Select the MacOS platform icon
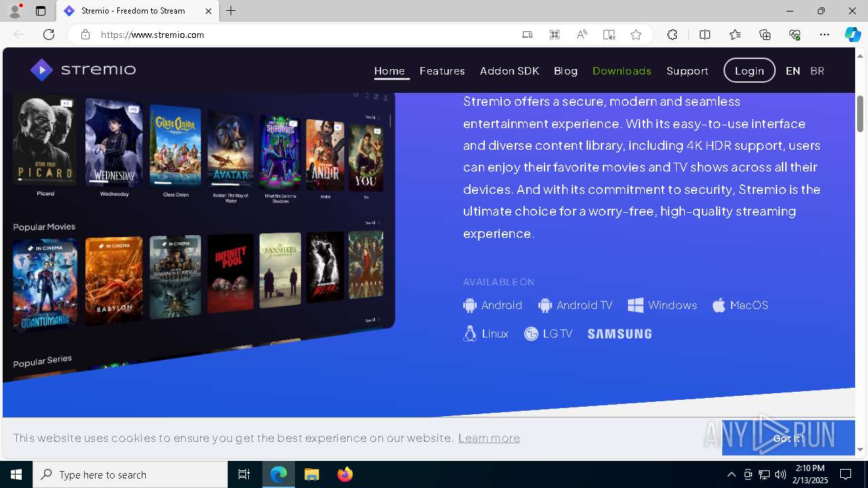 (x=719, y=306)
